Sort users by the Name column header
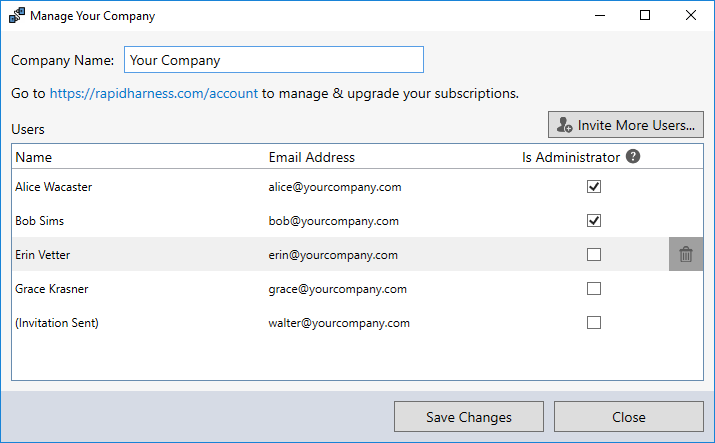Viewport: 715px width, 443px height. 34,157
